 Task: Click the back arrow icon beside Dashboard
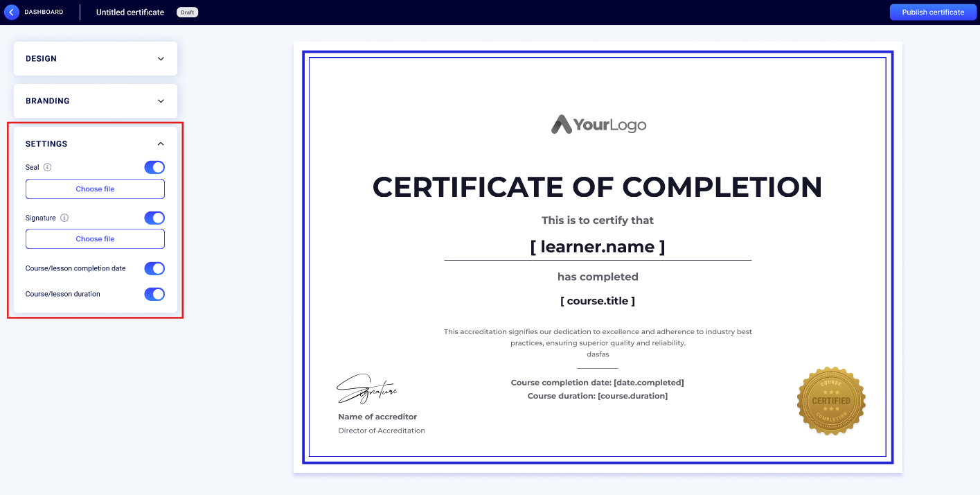coord(11,12)
